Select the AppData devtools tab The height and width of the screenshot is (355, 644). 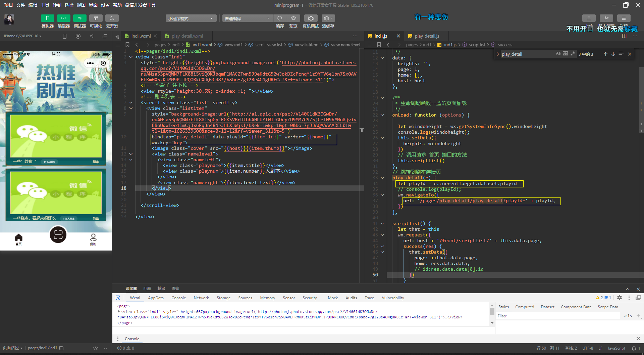(x=156, y=298)
